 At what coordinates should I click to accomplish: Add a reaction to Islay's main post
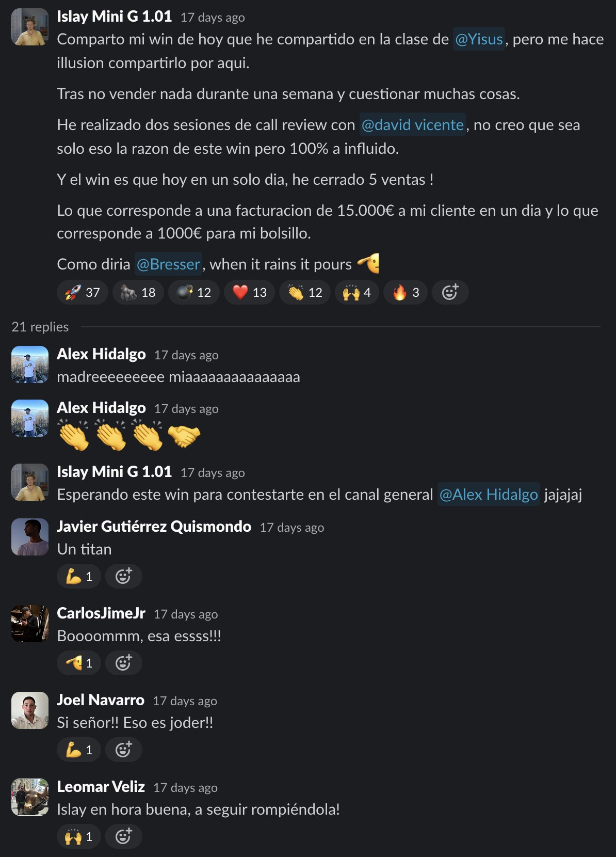coord(450,292)
